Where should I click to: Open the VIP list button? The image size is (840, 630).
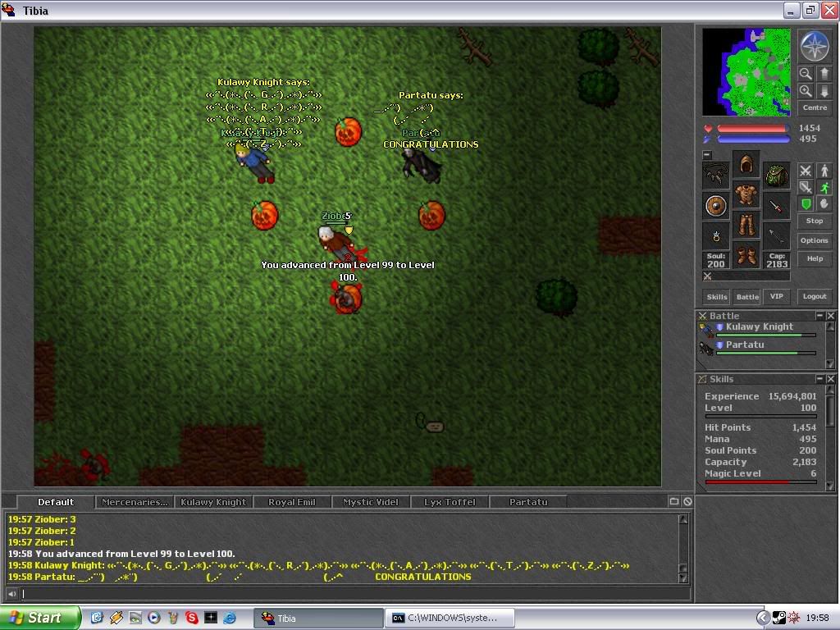point(776,296)
